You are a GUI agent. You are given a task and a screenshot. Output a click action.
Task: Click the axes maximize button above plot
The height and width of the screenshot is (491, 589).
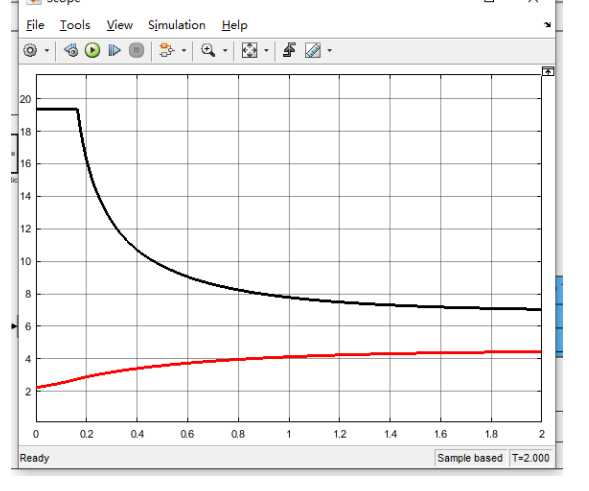548,71
